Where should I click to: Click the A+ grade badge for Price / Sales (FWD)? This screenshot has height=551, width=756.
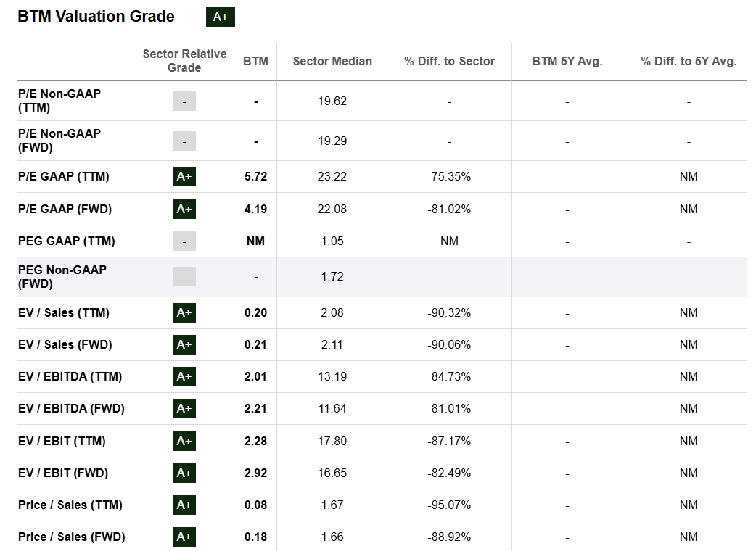coord(184,537)
